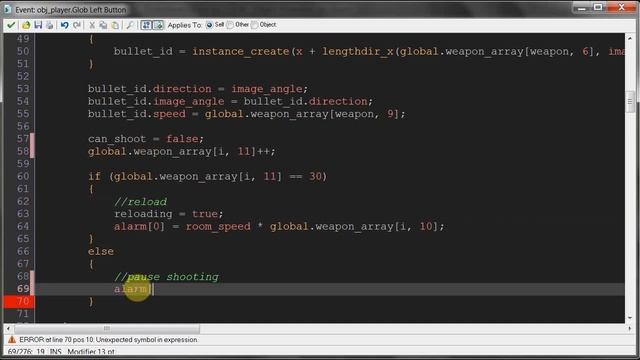Select the Self radio button

pos(209,25)
